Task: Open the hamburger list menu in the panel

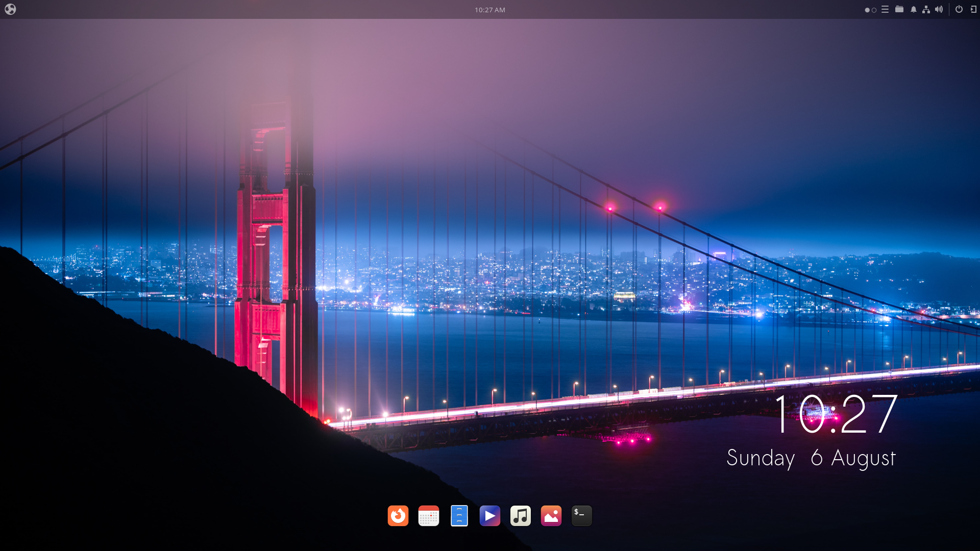Action: pos(885,9)
